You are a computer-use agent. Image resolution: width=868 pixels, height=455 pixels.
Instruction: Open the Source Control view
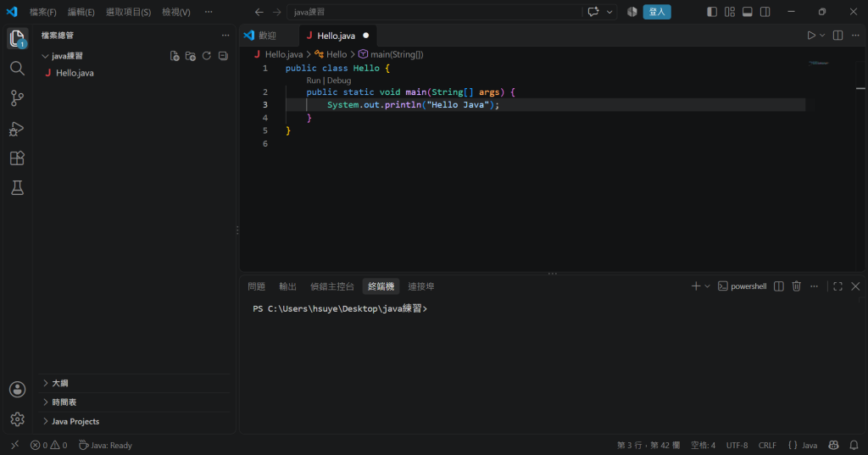[17, 98]
